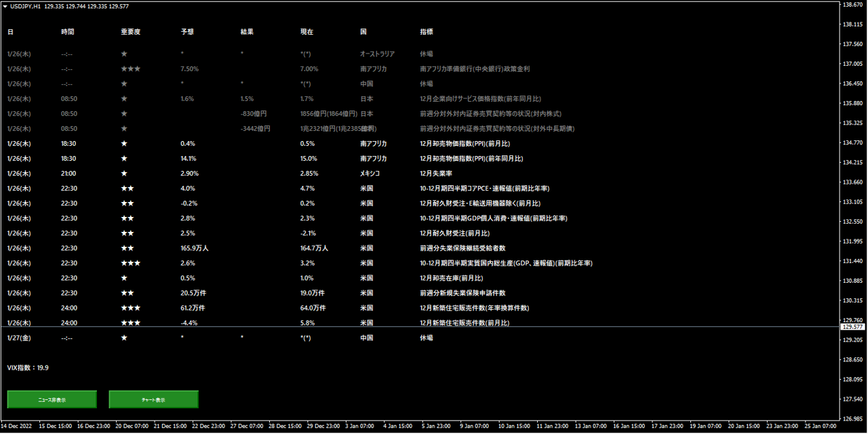Click the star in the 1/27(金) 中国 row

pyautogui.click(x=124, y=338)
